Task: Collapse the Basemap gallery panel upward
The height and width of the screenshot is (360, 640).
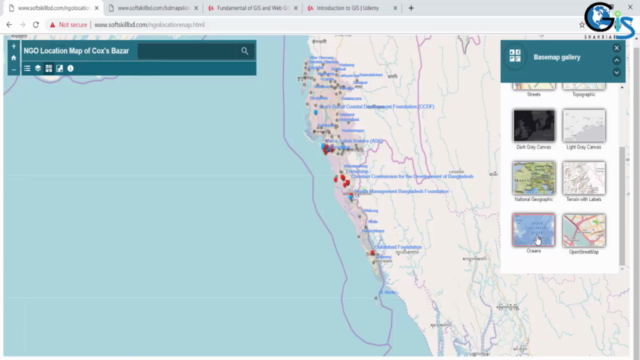Action: [x=617, y=60]
